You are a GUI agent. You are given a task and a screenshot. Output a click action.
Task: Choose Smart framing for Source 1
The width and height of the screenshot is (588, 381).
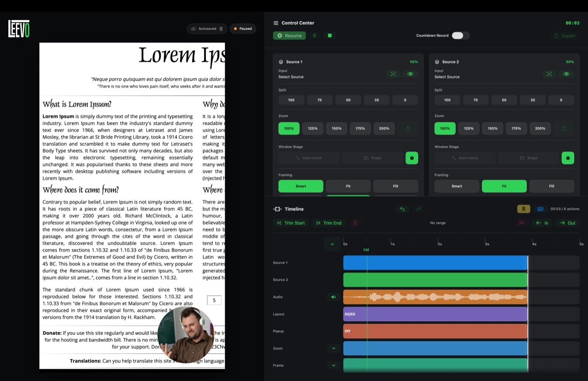[x=301, y=186]
